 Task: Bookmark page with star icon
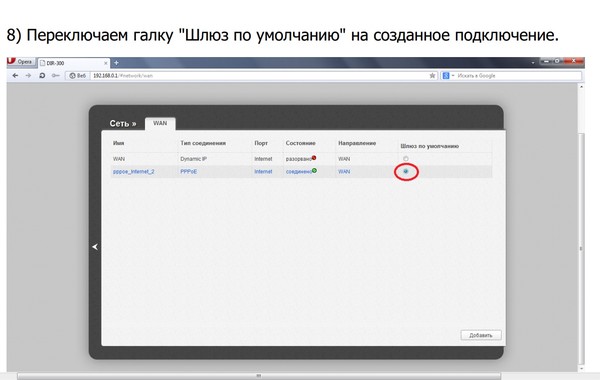click(432, 76)
